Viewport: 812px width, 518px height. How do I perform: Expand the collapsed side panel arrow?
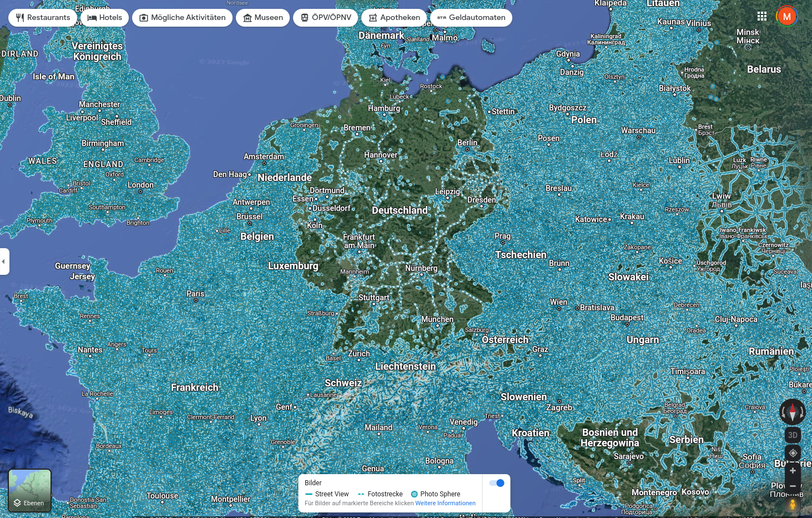point(4,261)
